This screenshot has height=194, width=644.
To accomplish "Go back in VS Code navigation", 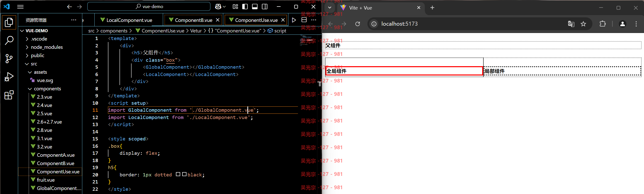I will (x=69, y=7).
